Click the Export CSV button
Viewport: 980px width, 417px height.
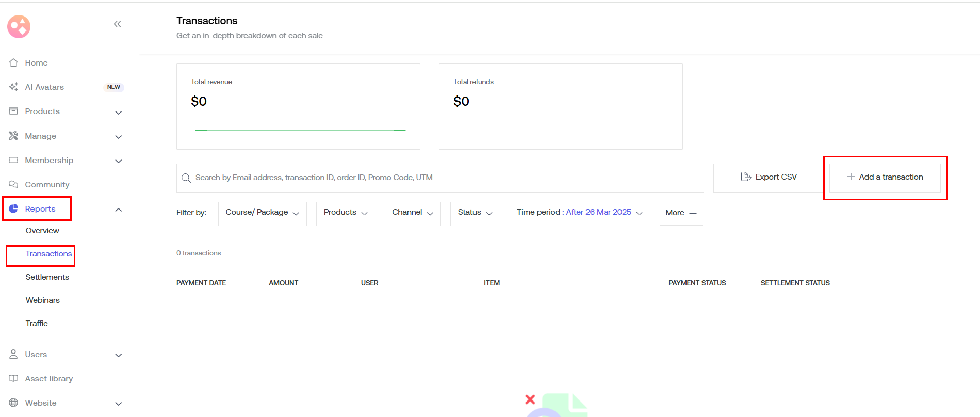pyautogui.click(x=769, y=177)
